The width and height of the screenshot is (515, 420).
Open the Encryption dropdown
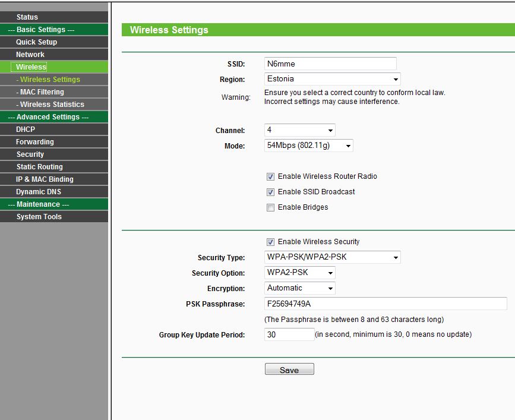299,288
